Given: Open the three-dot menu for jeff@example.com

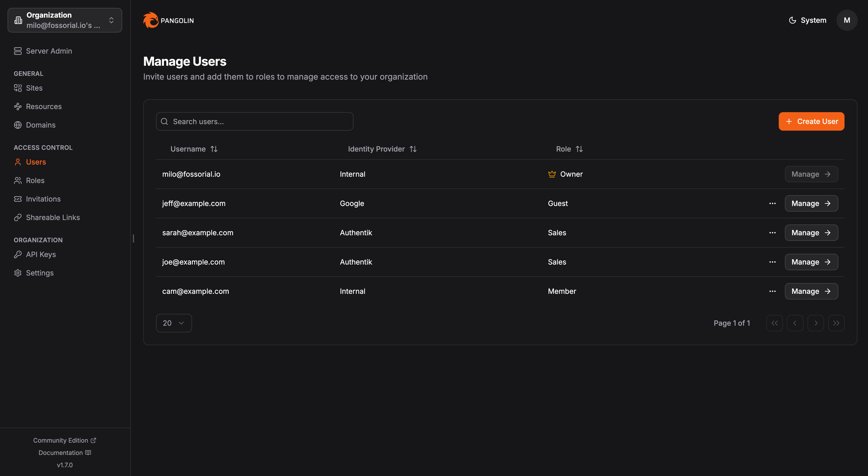Looking at the screenshot, I should [x=772, y=203].
